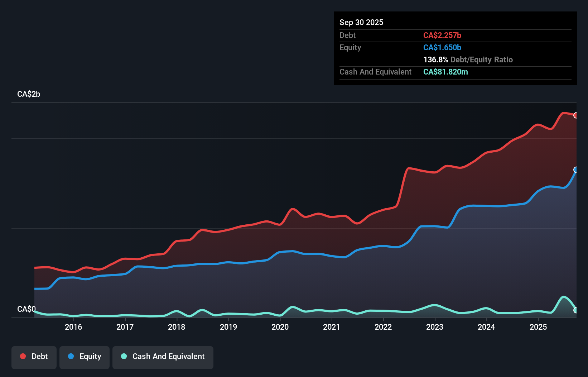Click the red Debt endpoint marker
This screenshot has height=377, width=588.
(575, 115)
